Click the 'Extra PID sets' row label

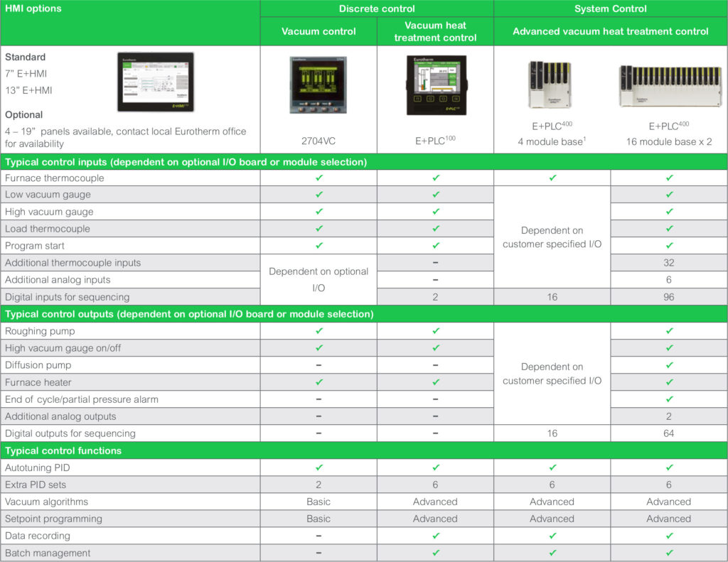coord(36,485)
